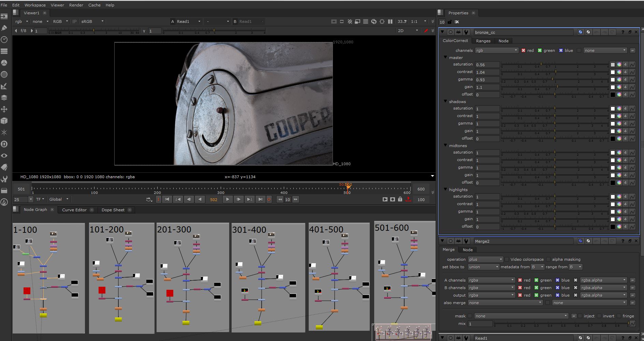644x341 pixels.
Task: Enable Video colorspace in Merge2
Action: pos(507,259)
